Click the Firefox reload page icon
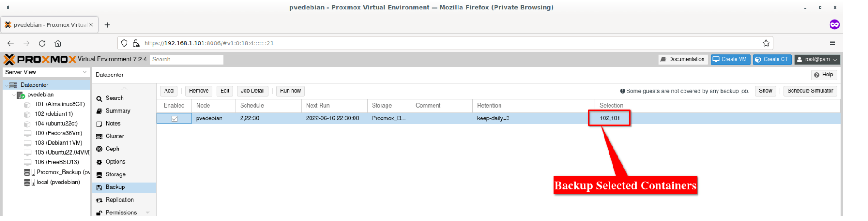This screenshot has height=221, width=868. (42, 43)
